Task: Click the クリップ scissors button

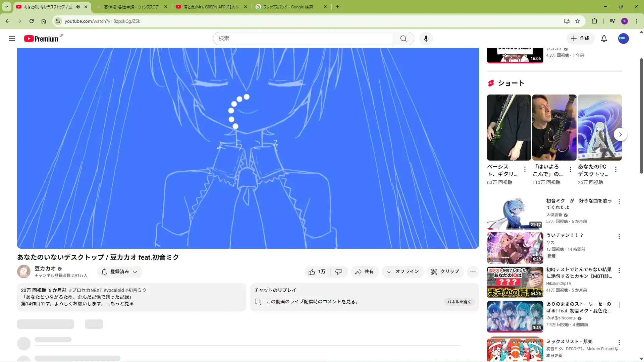Action: pos(445,271)
